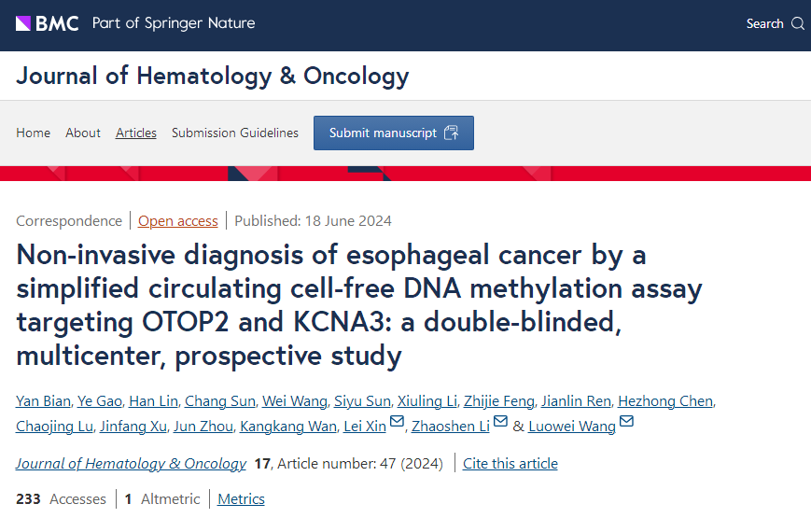811x532 pixels.
Task: Click Submit manuscript button
Action: (x=393, y=133)
